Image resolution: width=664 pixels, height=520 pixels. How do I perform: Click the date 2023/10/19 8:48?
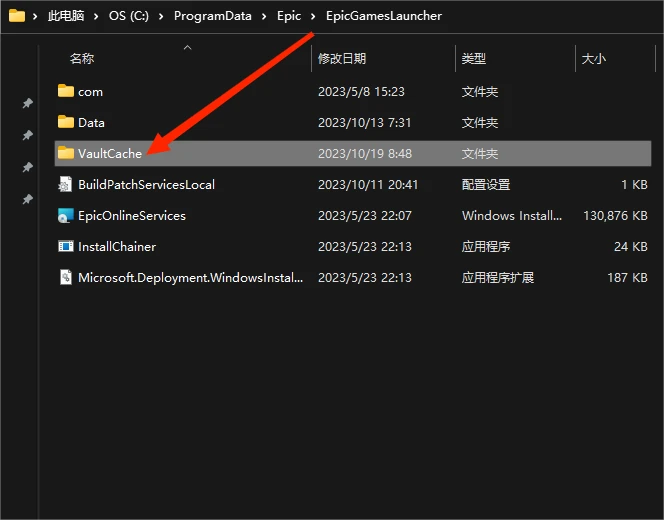pyautogui.click(x=365, y=153)
